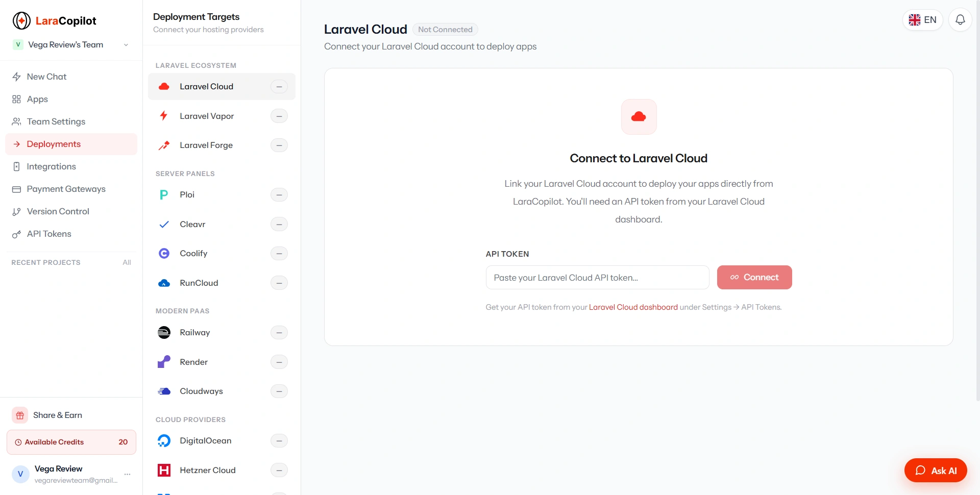
Task: Click the status indicator for Railway
Action: tap(279, 333)
